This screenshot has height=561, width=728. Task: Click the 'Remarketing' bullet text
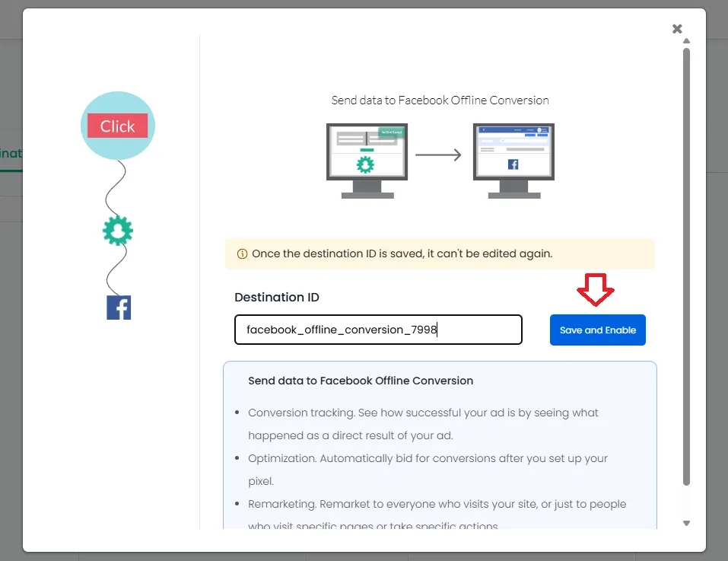coord(437,515)
